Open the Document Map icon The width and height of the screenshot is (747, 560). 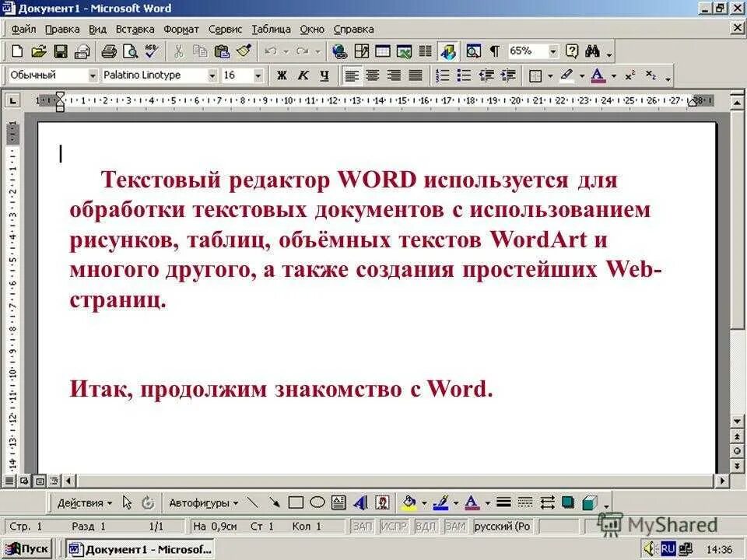[473, 51]
